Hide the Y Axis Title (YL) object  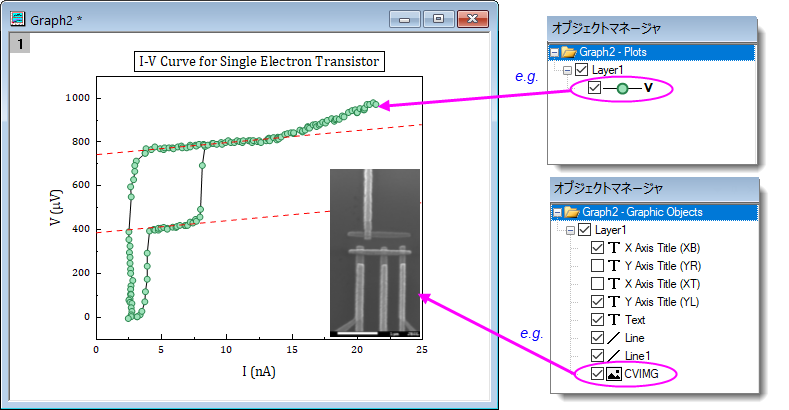point(597,301)
